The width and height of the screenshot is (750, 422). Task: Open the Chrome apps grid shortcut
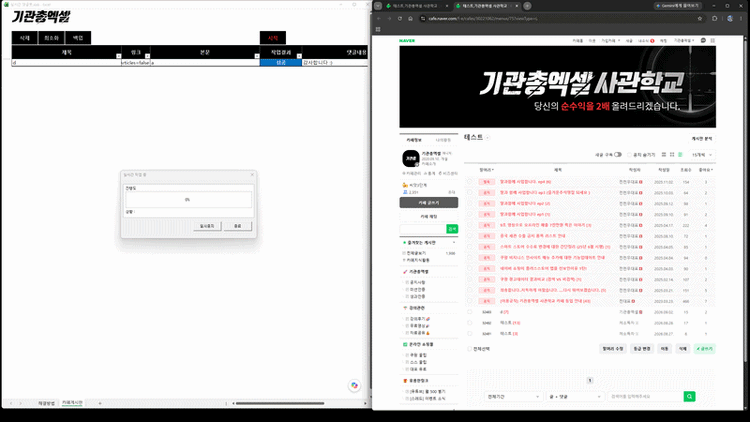pos(378,29)
